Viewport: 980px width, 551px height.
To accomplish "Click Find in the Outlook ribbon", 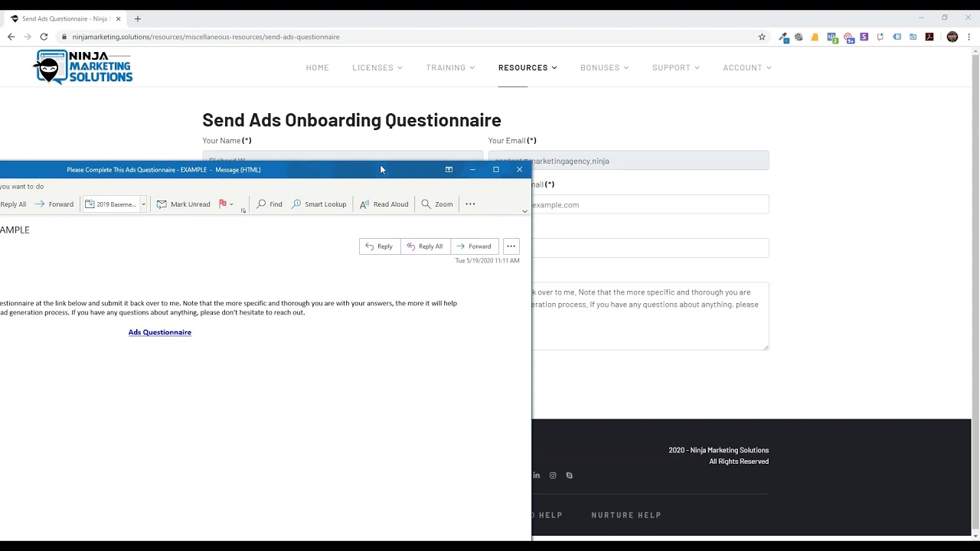I will (269, 204).
